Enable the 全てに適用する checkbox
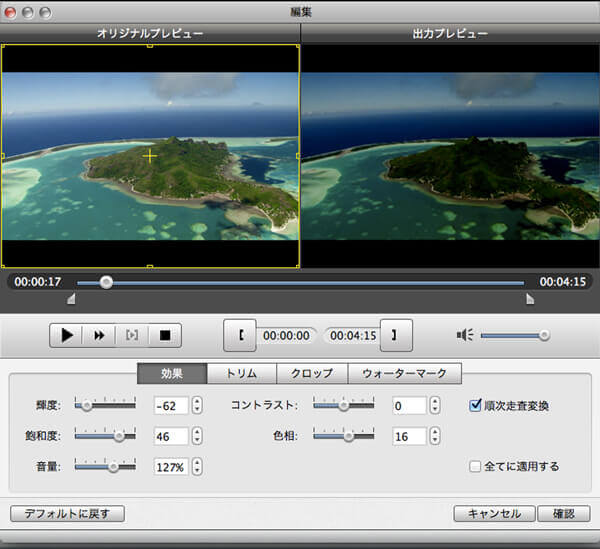 pos(476,466)
